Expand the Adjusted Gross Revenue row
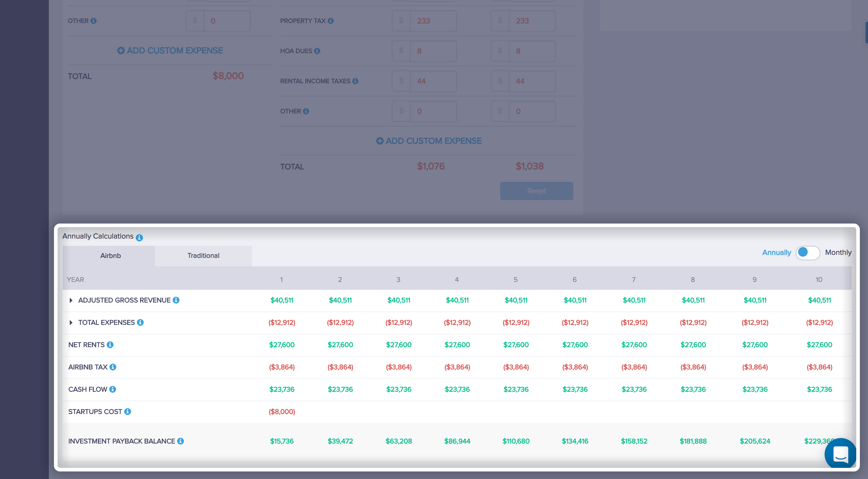This screenshot has width=868, height=479. click(71, 300)
